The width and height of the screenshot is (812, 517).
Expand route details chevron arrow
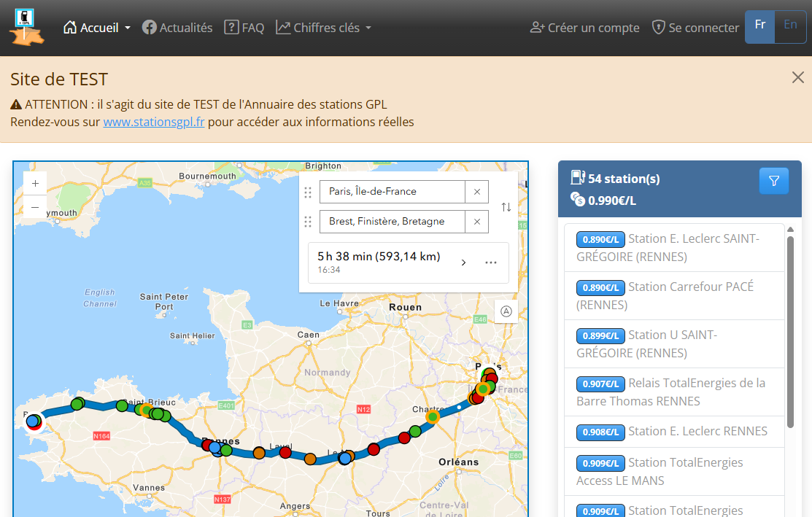pos(463,263)
